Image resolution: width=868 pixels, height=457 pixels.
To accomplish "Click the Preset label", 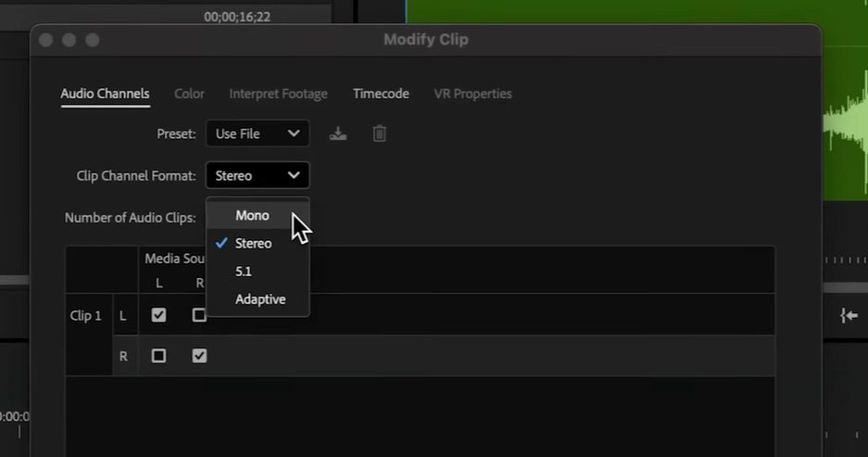I will click(x=176, y=134).
